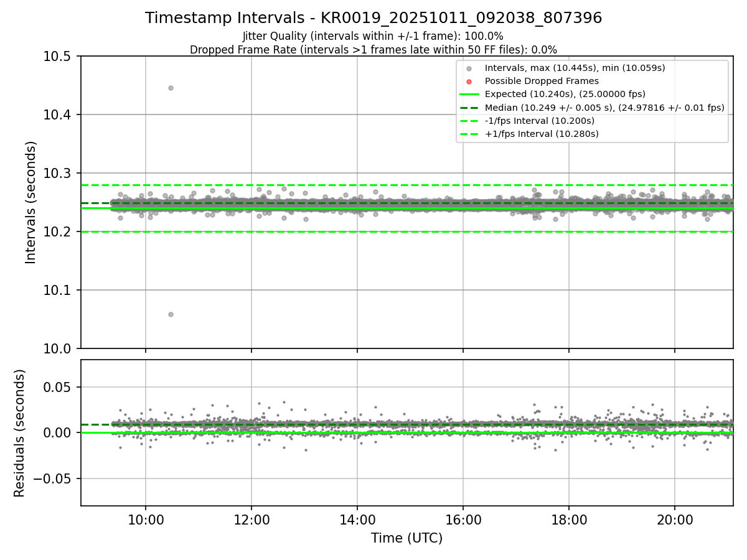The image size is (747, 560).
Task: Click the '14:00' x-axis tick label
Action: [357, 519]
